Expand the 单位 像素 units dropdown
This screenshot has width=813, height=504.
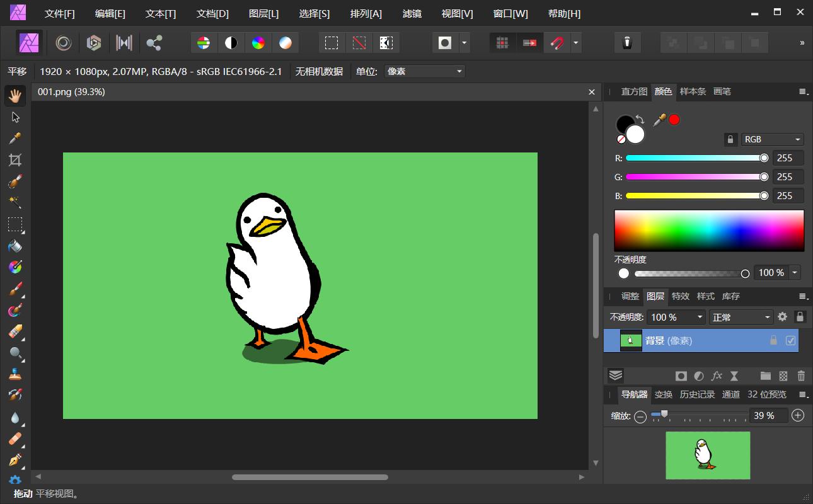coord(424,71)
